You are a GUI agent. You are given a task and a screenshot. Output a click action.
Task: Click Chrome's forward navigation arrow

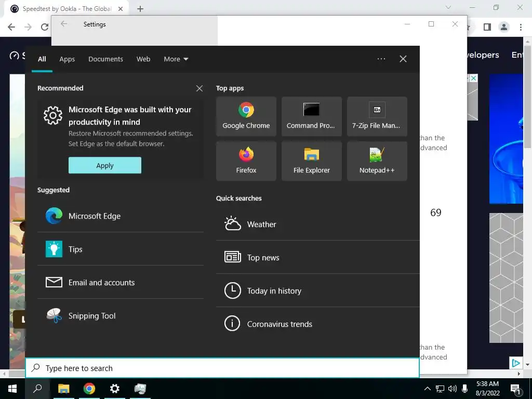[x=28, y=27]
